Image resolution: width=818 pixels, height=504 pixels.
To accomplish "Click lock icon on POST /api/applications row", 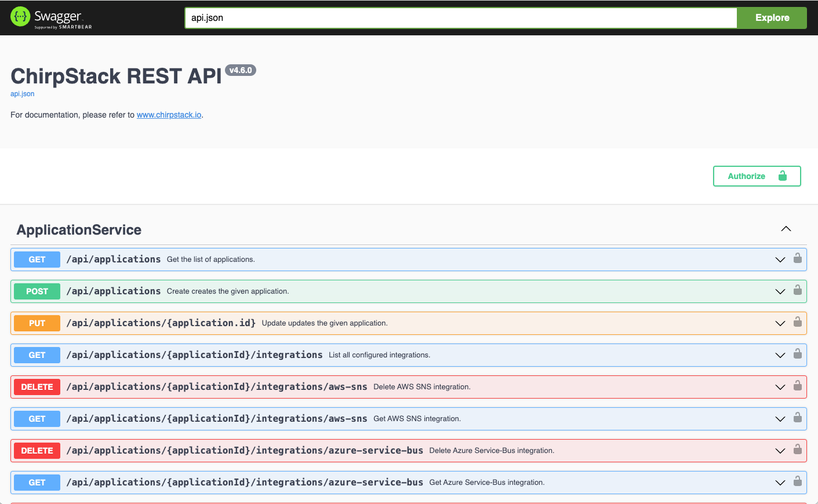I will [798, 290].
